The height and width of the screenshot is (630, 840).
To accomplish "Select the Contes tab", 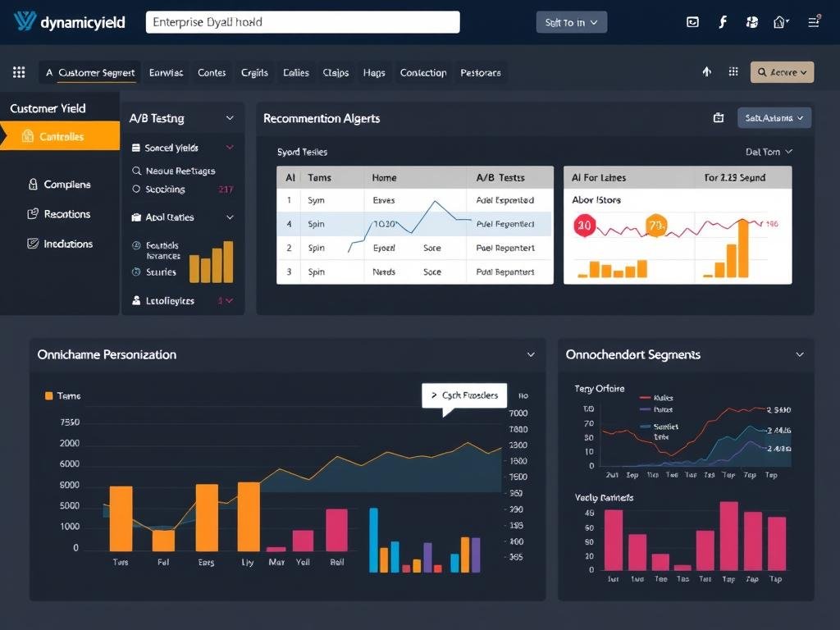I will coord(212,72).
